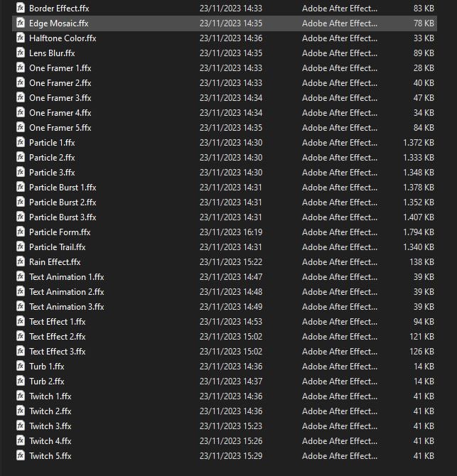Click the file type of Lens Blur.ffx
The height and width of the screenshot is (476, 457).
pos(340,53)
